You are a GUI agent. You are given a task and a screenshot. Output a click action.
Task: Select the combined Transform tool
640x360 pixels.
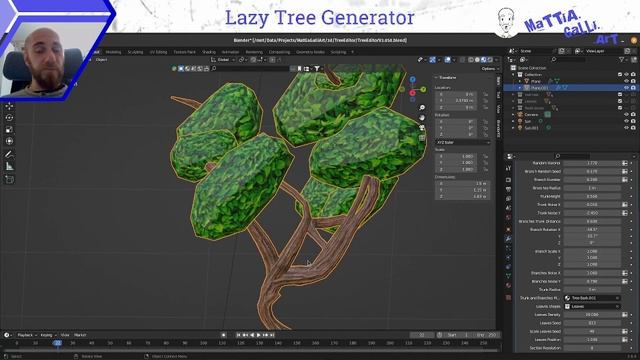point(9,141)
